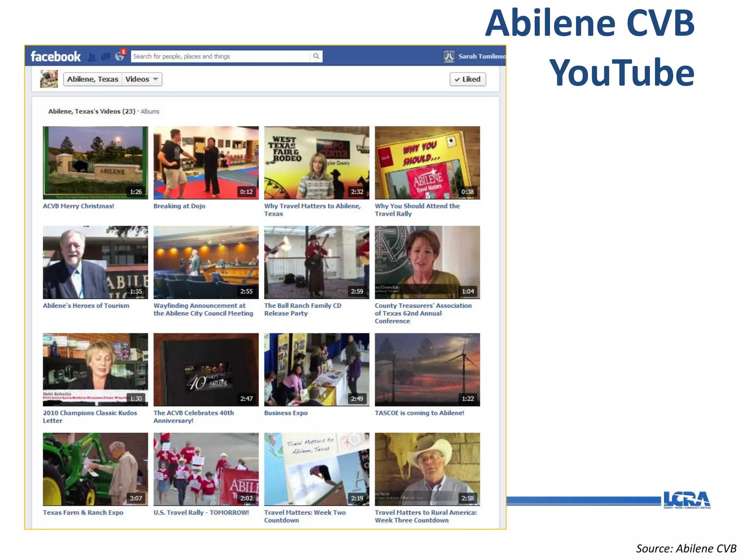Viewport: 747px width, 560px height.
Task: Play the TASCOE wind turbine video thumbnail
Action: tap(427, 369)
